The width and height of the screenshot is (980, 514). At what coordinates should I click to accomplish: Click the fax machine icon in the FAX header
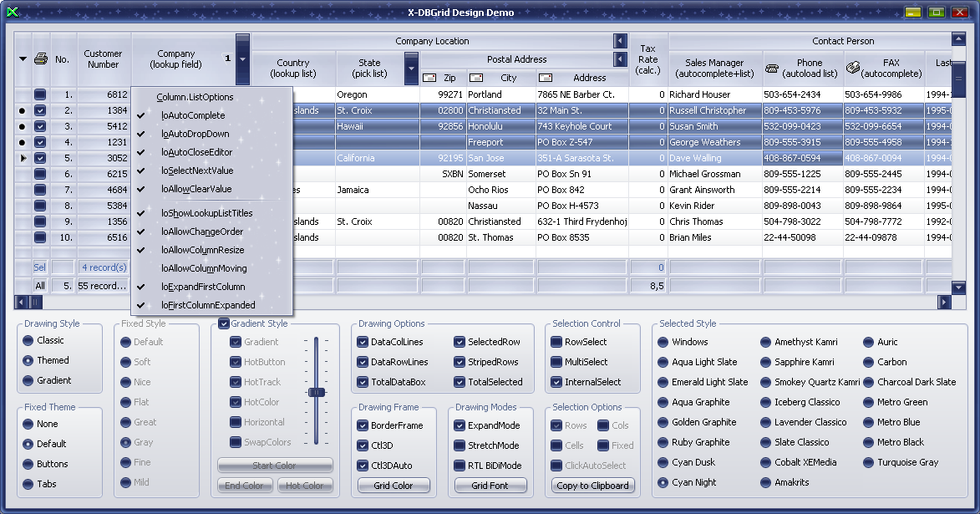[x=853, y=68]
